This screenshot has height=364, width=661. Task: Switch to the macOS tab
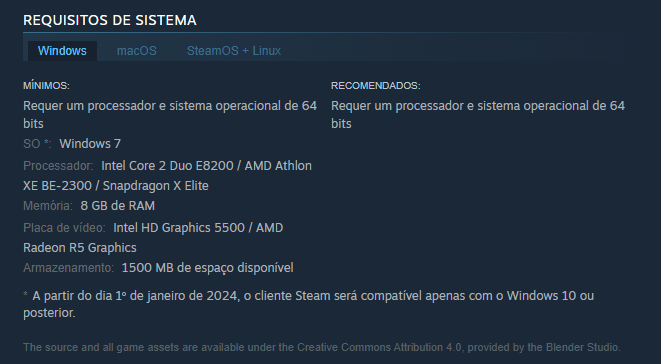(x=137, y=51)
